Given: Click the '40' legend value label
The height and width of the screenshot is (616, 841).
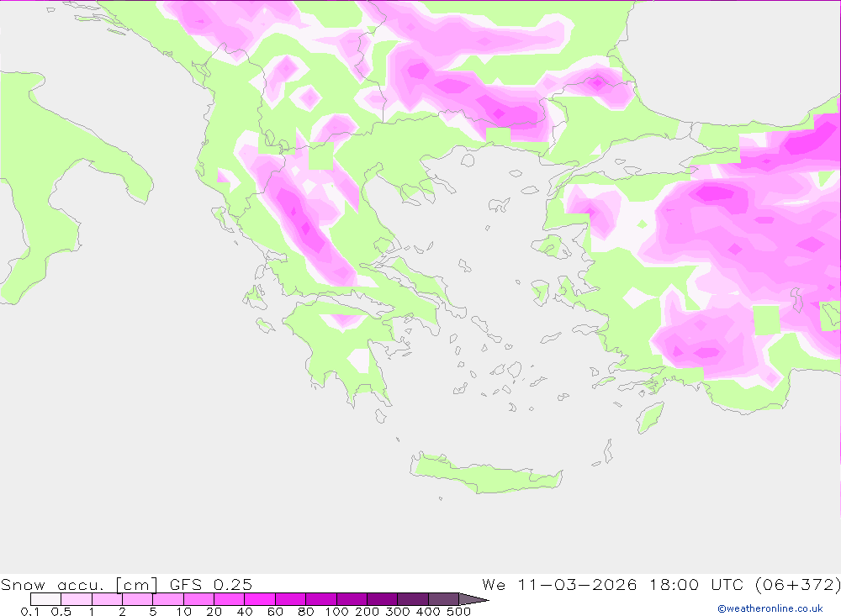Looking at the screenshot, I should (245, 611).
